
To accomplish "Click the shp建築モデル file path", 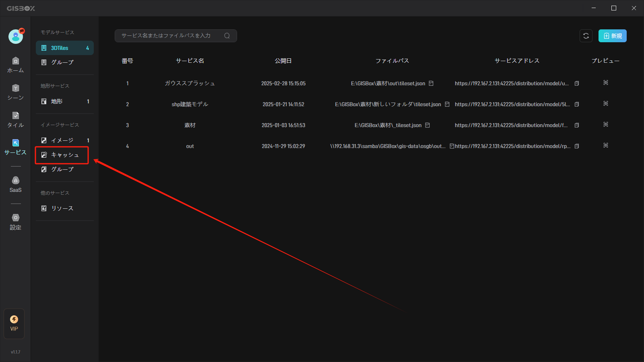I will tap(388, 104).
